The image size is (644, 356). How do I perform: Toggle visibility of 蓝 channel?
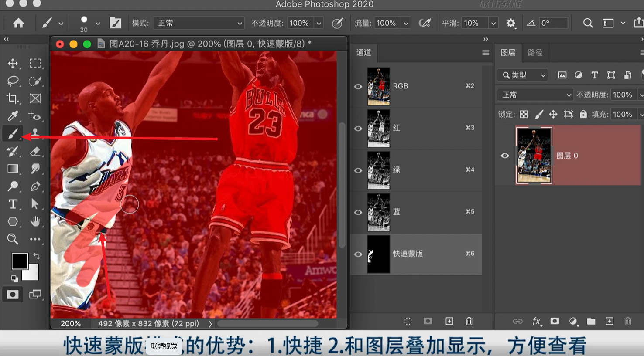point(358,212)
